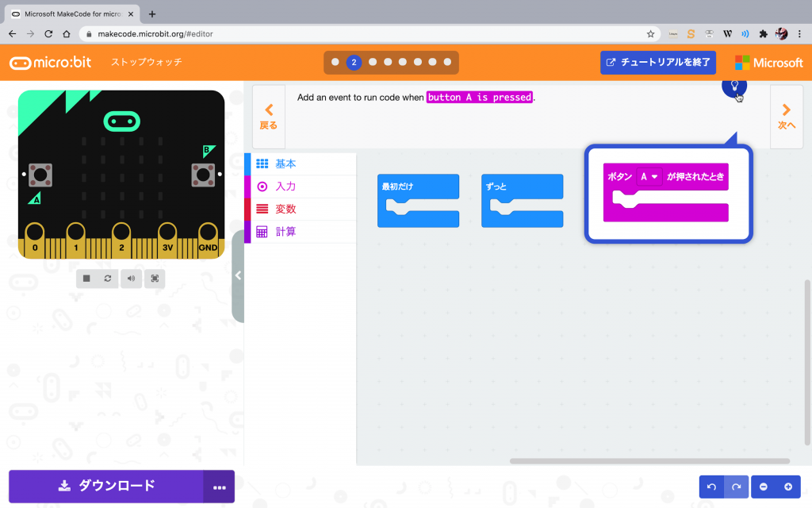The width and height of the screenshot is (812, 508).
Task: Open more download options menu
Action: [x=219, y=487]
